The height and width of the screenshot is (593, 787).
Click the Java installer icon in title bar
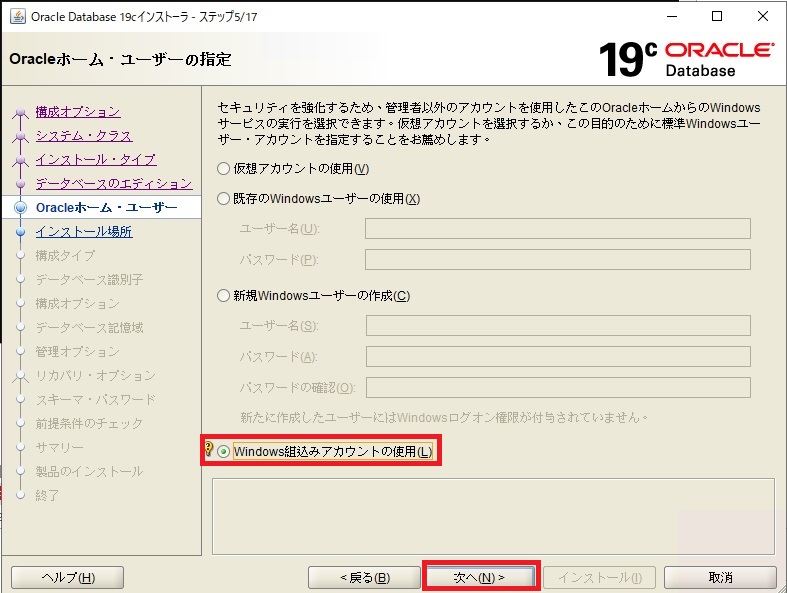(18, 16)
